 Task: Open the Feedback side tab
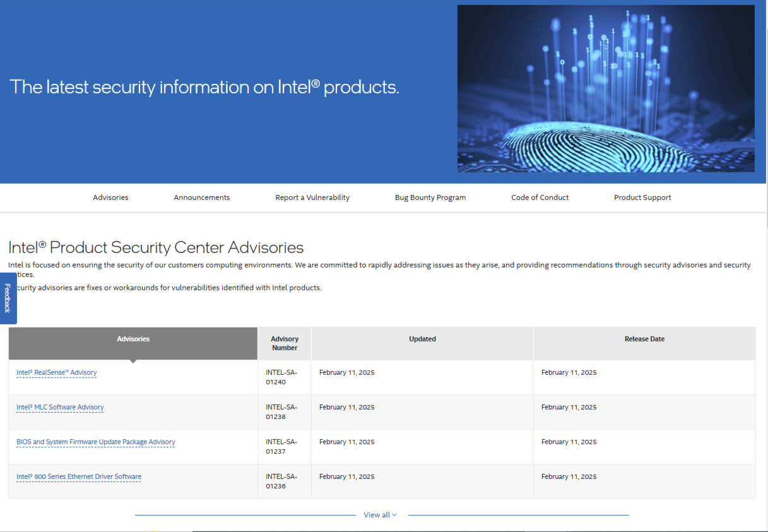[8, 298]
